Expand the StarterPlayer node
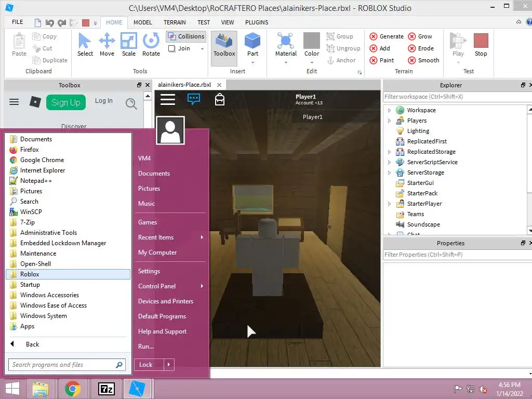 [x=389, y=204]
